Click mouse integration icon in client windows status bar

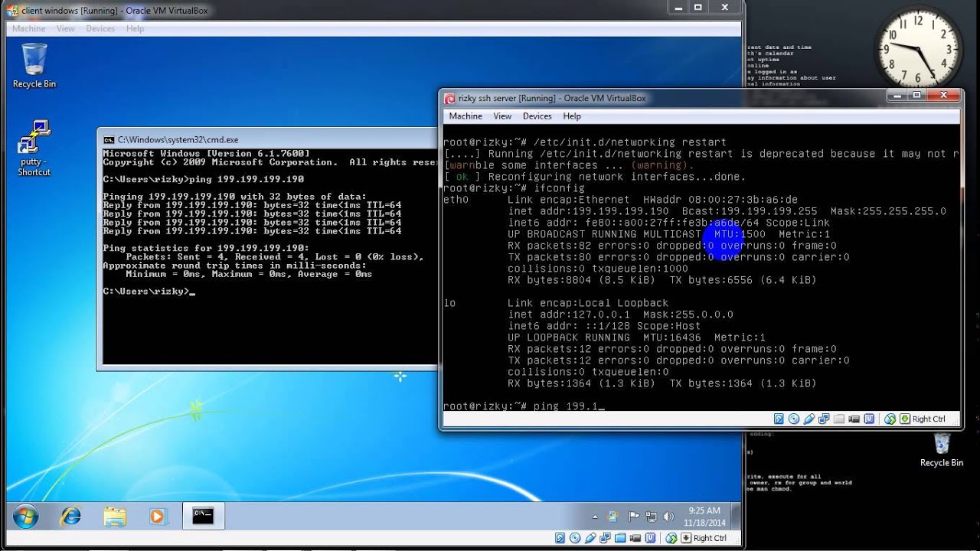pos(671,538)
